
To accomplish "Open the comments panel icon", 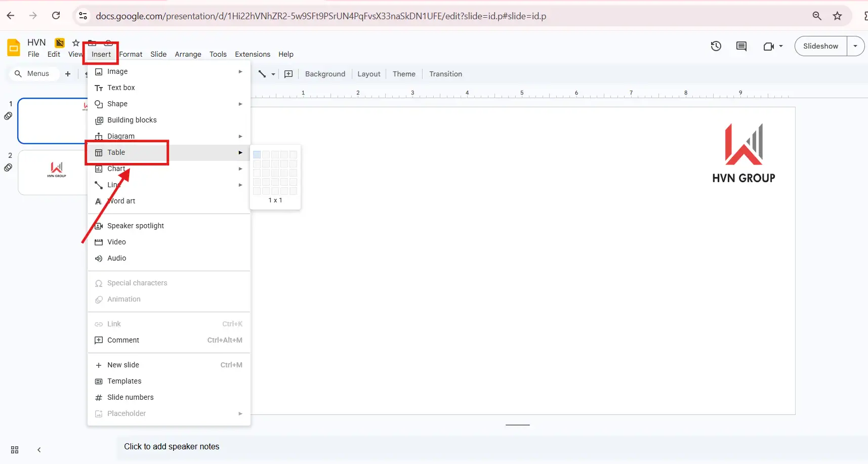I will click(741, 46).
